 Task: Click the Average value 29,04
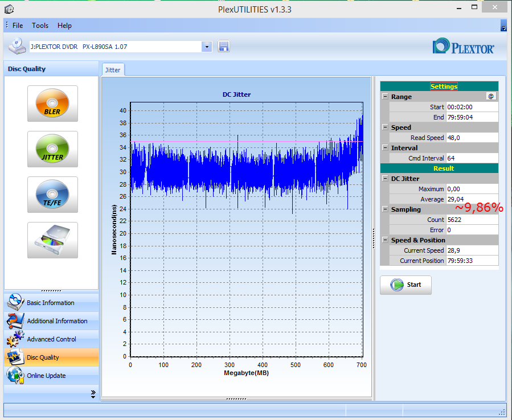point(472,199)
